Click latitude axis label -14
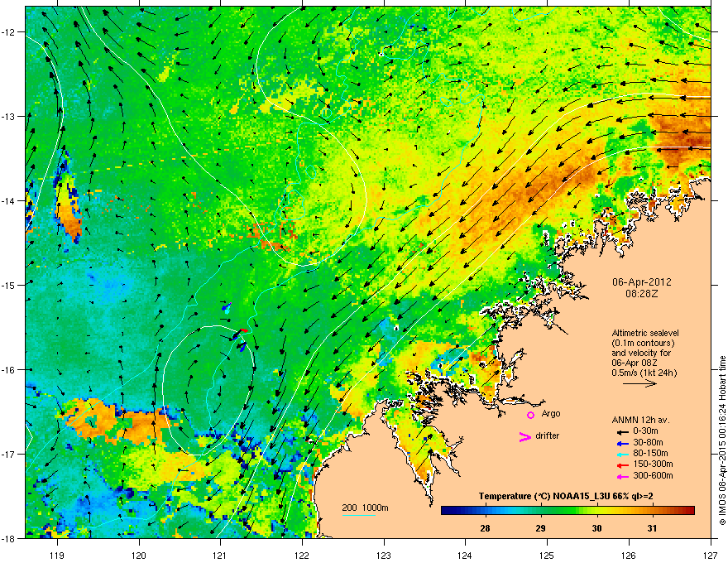The image size is (728, 563). (8, 200)
